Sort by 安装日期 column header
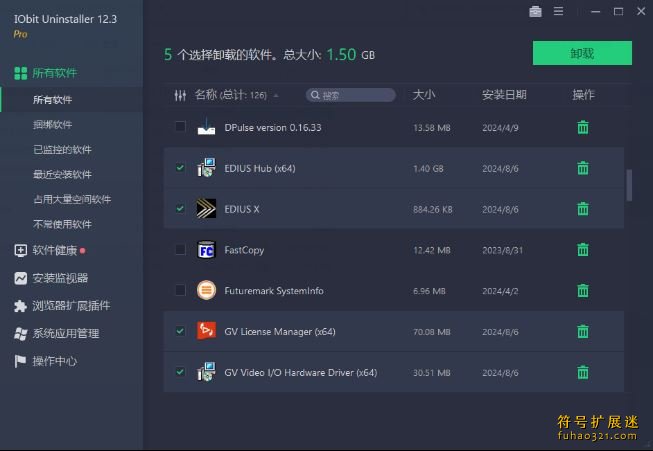Screen dimensions: 653x451 coord(504,95)
